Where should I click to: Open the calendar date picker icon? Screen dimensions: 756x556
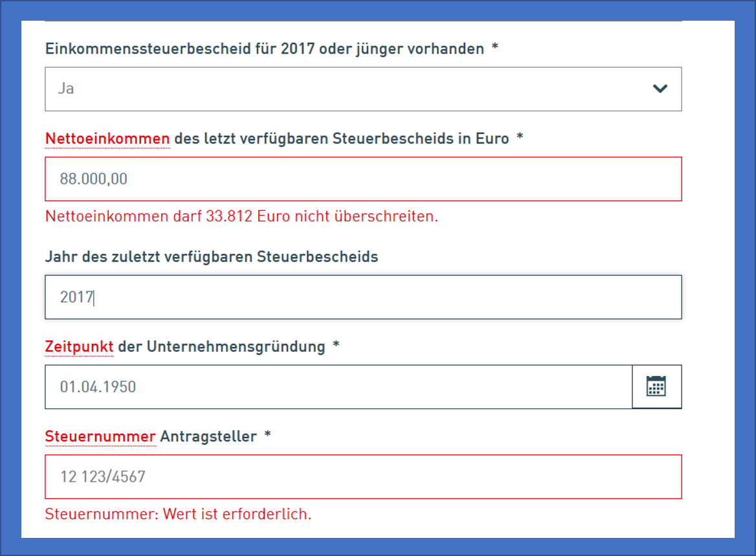pos(656,386)
